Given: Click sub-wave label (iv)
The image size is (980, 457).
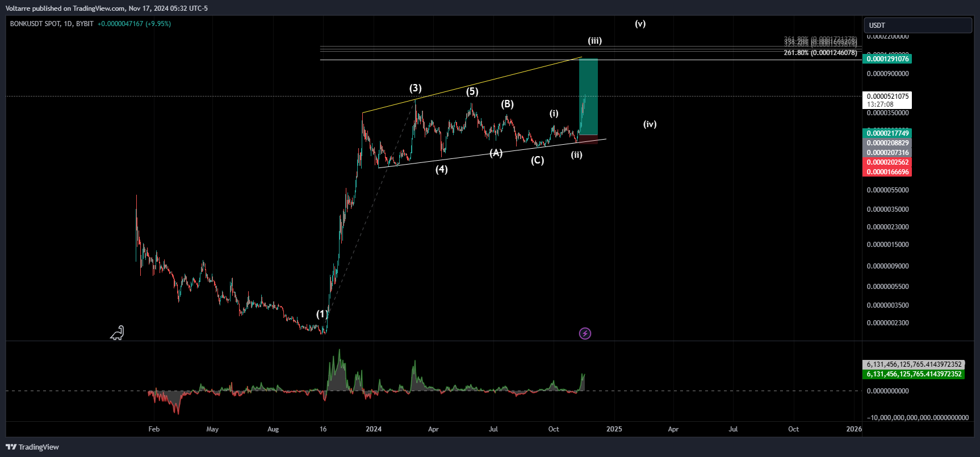Looking at the screenshot, I should [650, 124].
